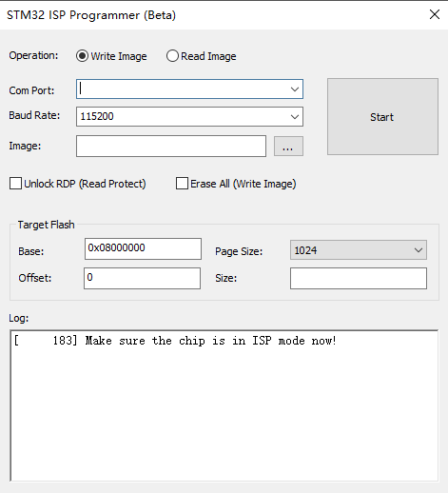Click the Log label
This screenshot has height=493, width=448.
[x=18, y=318]
